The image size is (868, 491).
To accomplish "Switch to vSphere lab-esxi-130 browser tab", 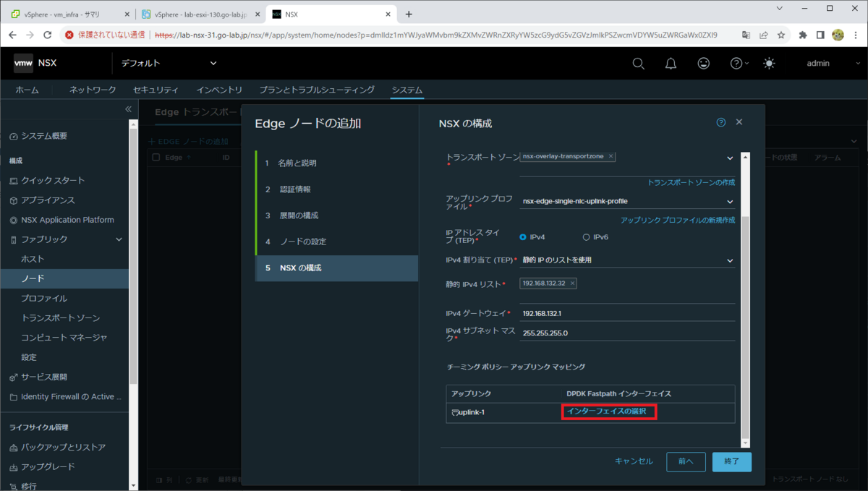I will point(200,14).
